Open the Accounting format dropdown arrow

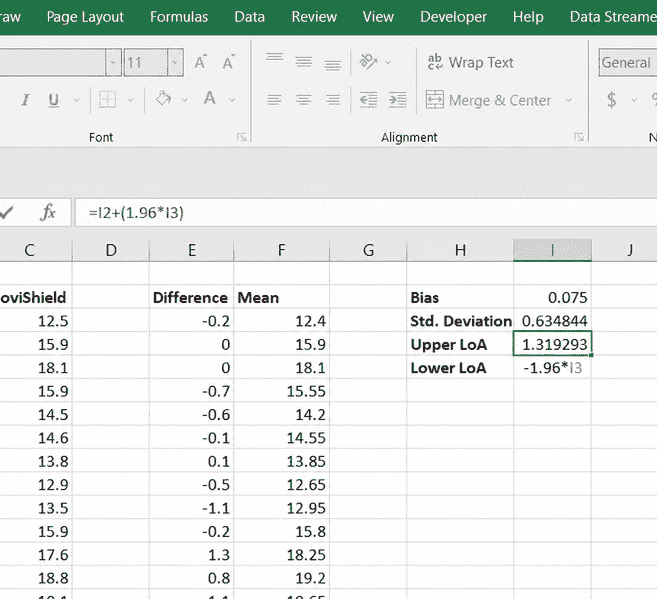(x=634, y=100)
